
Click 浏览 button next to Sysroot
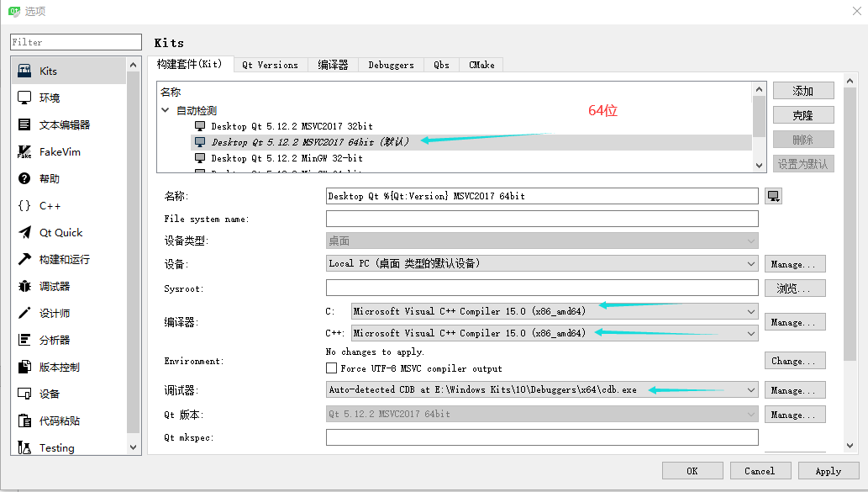[795, 288]
